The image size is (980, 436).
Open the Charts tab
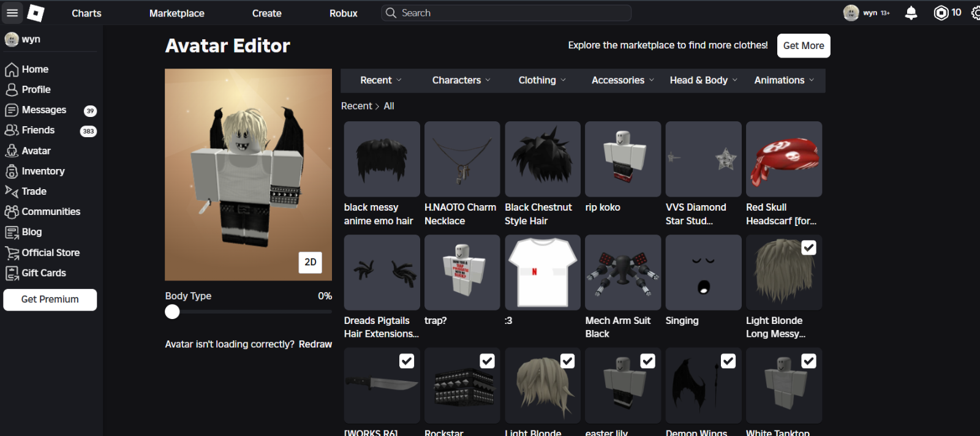click(x=86, y=13)
